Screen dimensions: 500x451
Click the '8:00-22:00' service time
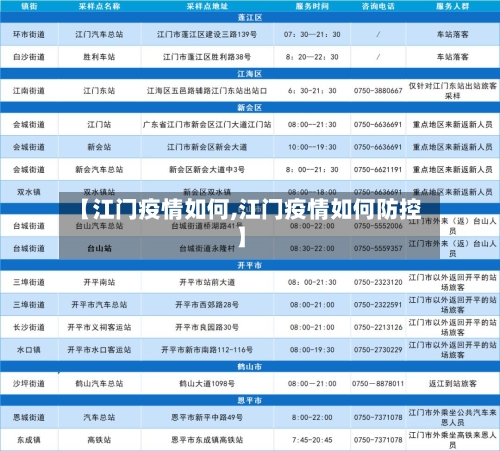(312, 417)
